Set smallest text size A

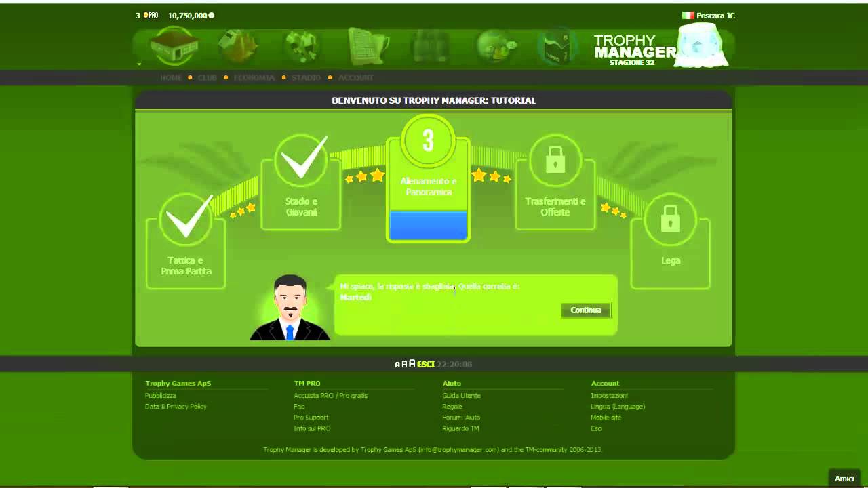(x=397, y=365)
